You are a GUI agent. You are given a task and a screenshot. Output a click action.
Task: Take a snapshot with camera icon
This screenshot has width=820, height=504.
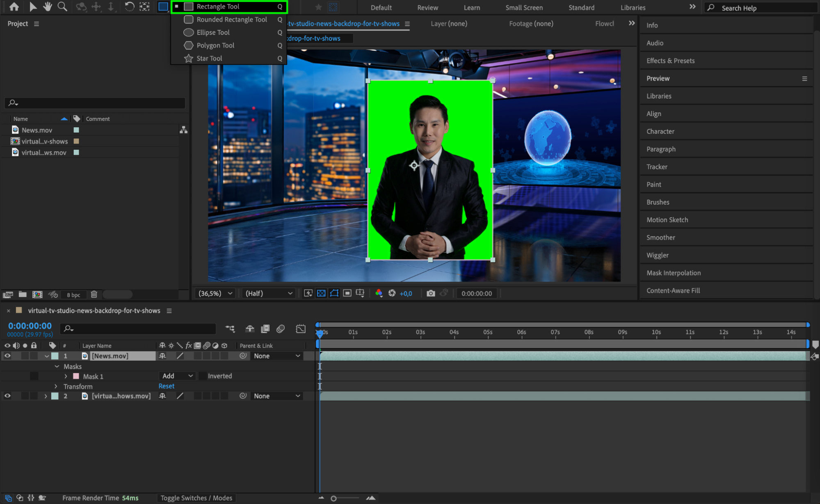point(430,293)
